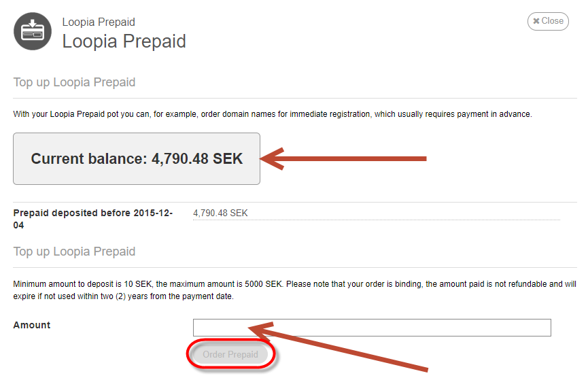Screen dimensions: 588x380
Task: Focus the Amount input field
Action: click(x=372, y=328)
